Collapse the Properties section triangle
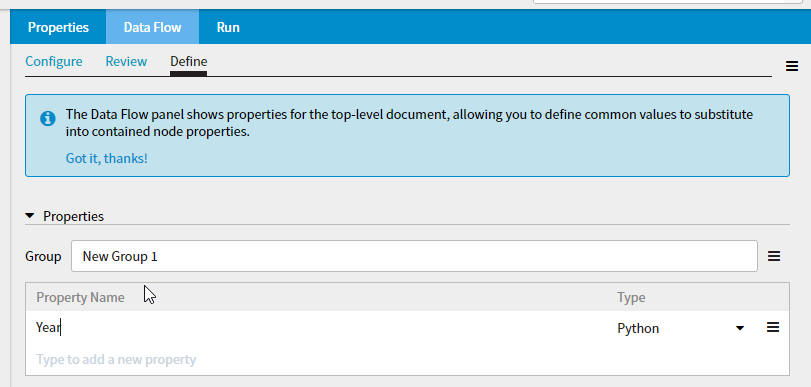 (30, 216)
